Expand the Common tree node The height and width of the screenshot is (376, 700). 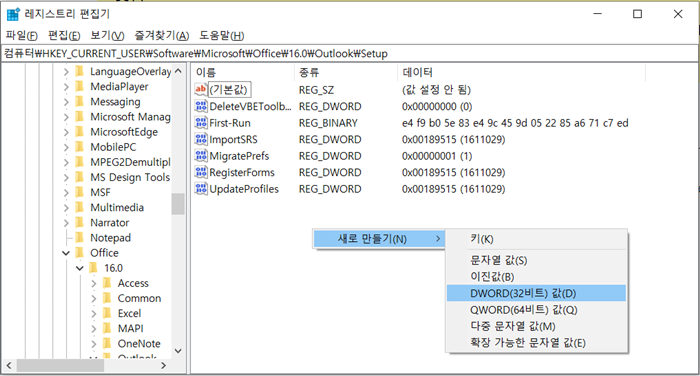click(93, 298)
